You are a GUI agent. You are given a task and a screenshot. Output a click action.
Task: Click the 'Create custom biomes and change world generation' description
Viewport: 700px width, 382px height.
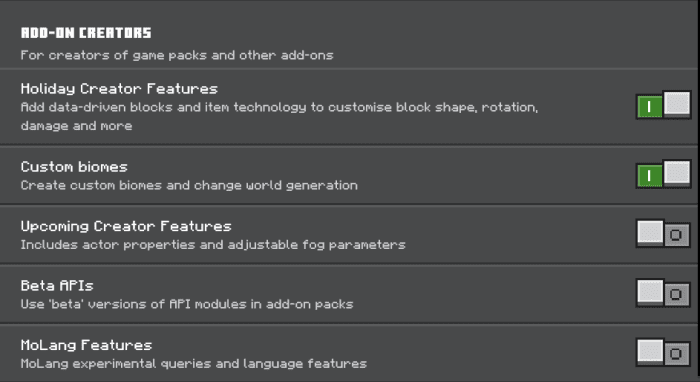point(189,185)
